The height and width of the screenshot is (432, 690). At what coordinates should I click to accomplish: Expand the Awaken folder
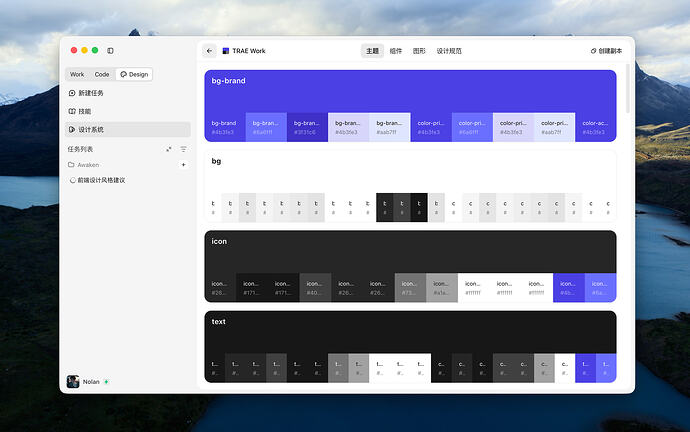[84, 165]
